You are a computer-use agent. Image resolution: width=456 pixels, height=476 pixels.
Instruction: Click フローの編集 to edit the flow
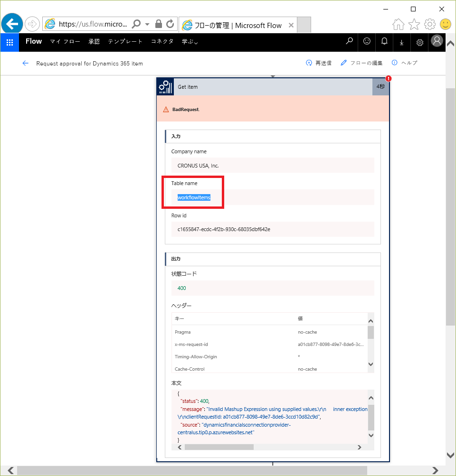[x=361, y=63]
